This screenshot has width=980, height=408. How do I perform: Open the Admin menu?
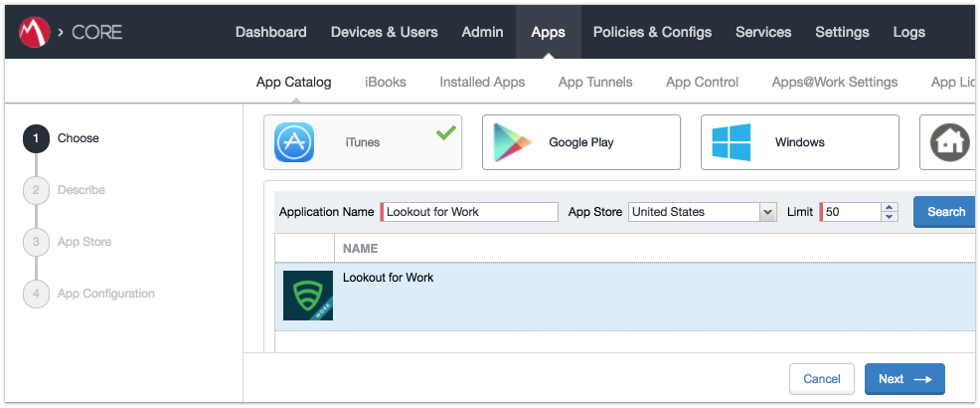pyautogui.click(x=482, y=32)
